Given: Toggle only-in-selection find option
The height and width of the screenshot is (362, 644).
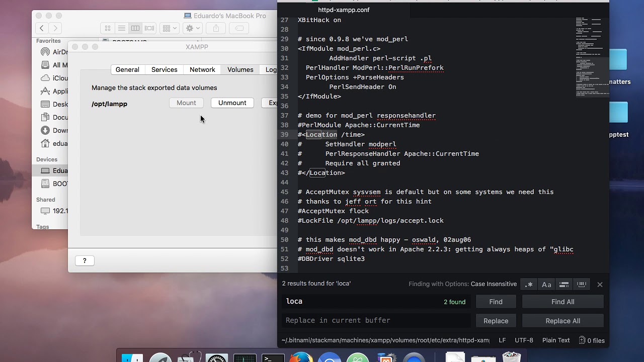Looking at the screenshot, I should pos(564,285).
